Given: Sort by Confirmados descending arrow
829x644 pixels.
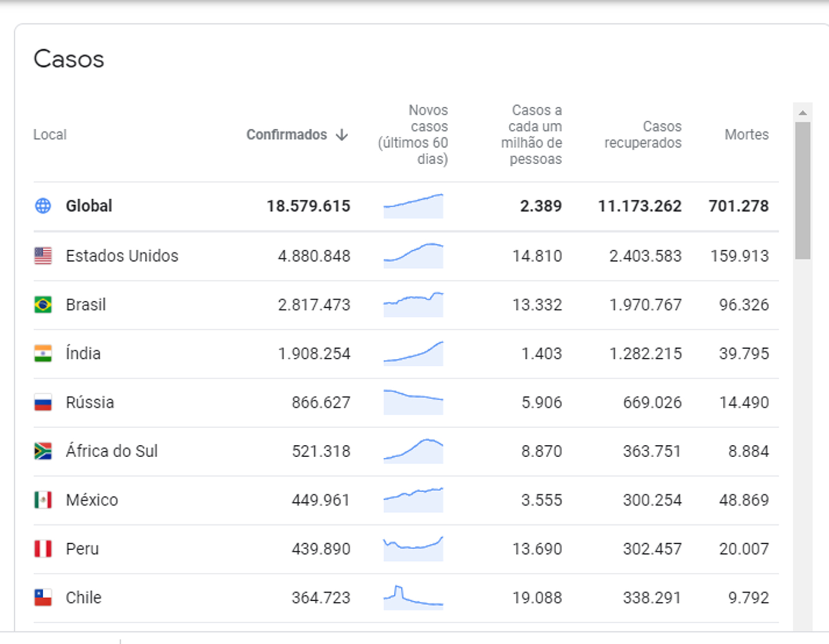Looking at the screenshot, I should (x=342, y=135).
